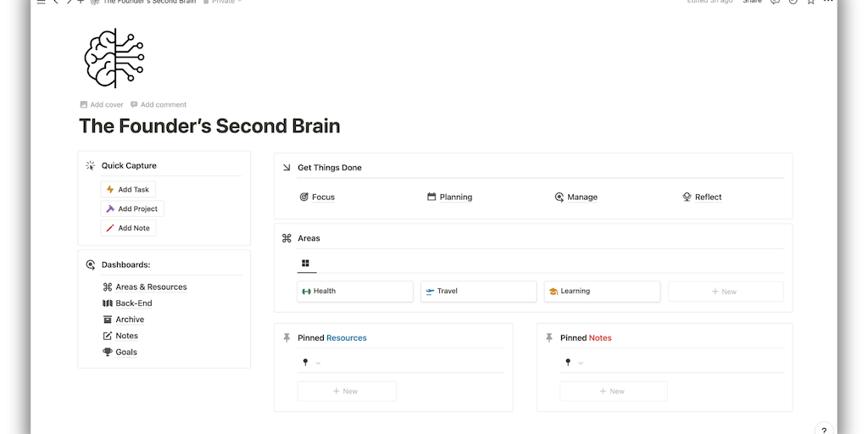
Task: Add New item under Pinned Notes
Action: click(x=614, y=392)
